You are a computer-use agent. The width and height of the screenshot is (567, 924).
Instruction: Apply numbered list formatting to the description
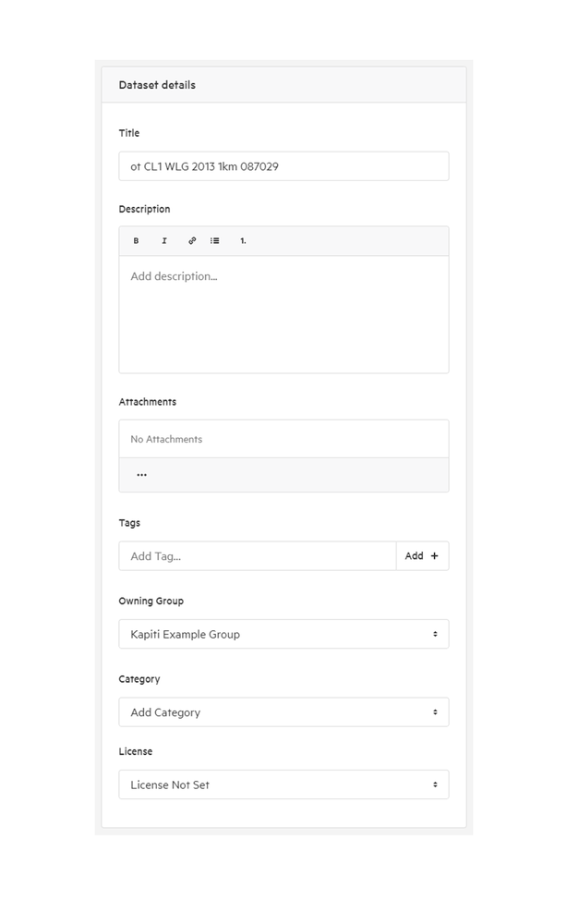(x=243, y=241)
